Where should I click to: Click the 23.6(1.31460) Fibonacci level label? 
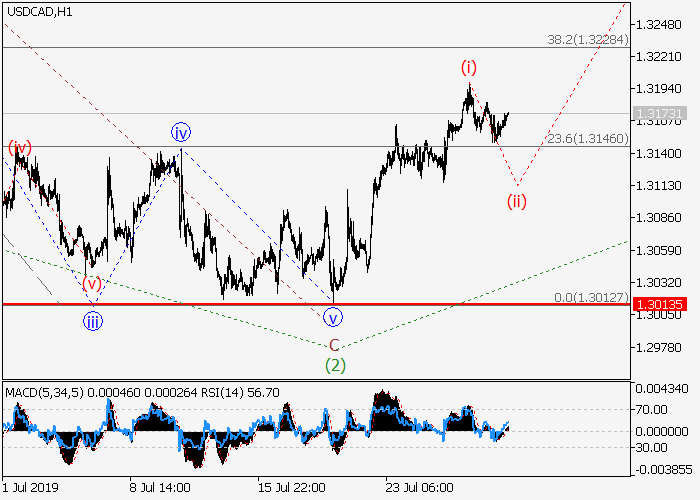click(587, 139)
